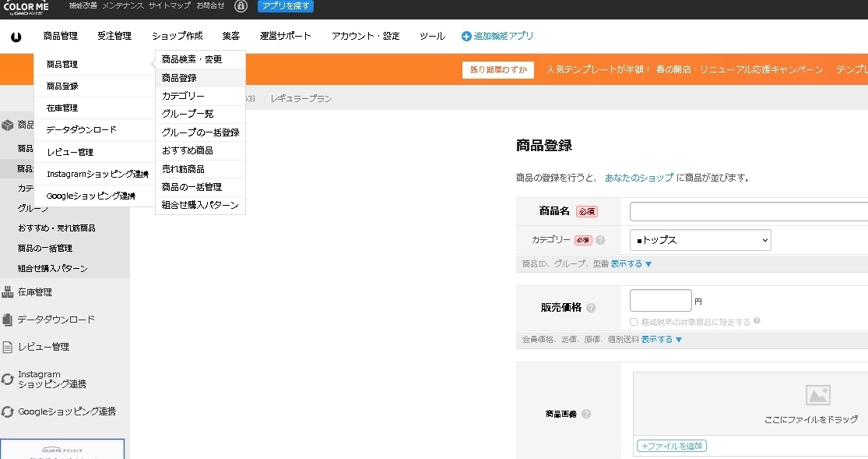Viewport: 868px width, 459px height.
Task: Click the レビュー管理 sidebar page icon
Action: [7, 347]
